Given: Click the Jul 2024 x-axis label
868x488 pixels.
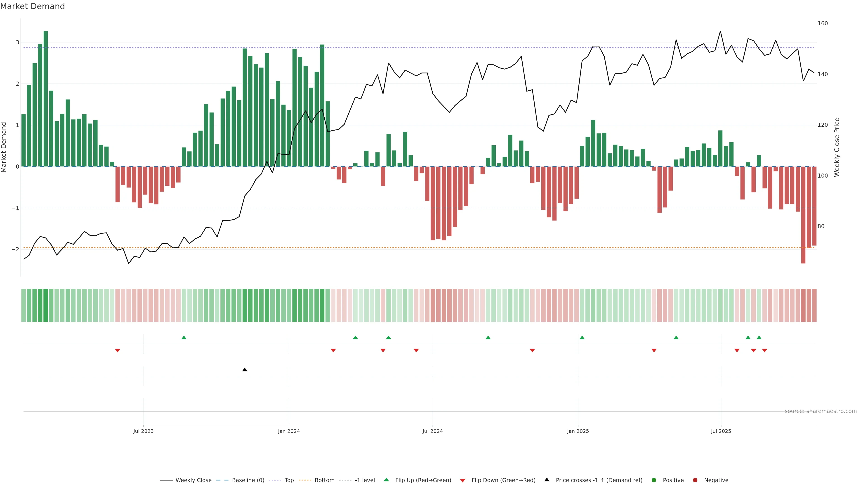Looking at the screenshot, I should click(432, 431).
